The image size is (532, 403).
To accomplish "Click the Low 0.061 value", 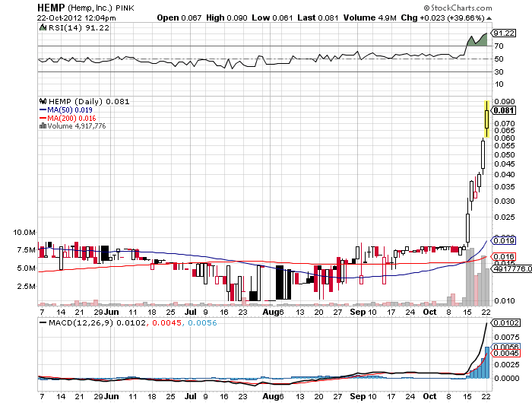I will pos(272,17).
